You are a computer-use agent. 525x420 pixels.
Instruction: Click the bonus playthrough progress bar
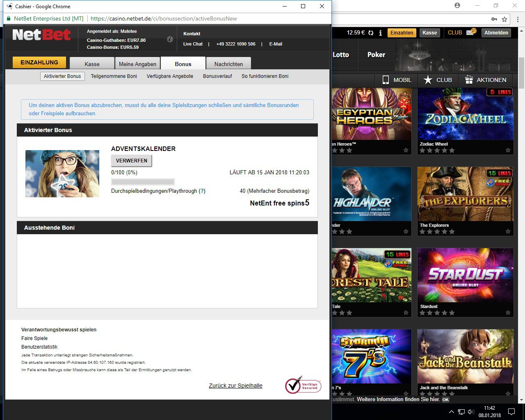[x=143, y=182]
